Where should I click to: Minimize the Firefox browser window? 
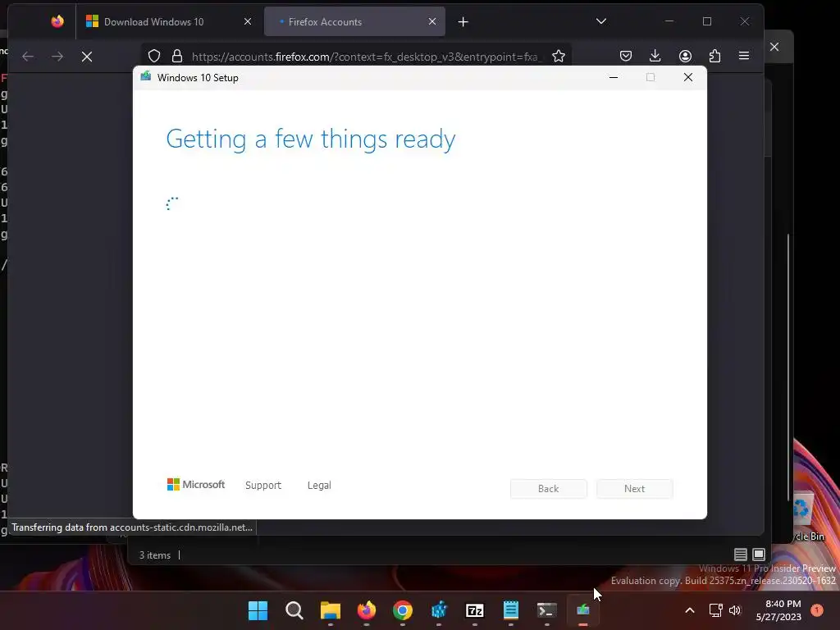pyautogui.click(x=669, y=21)
